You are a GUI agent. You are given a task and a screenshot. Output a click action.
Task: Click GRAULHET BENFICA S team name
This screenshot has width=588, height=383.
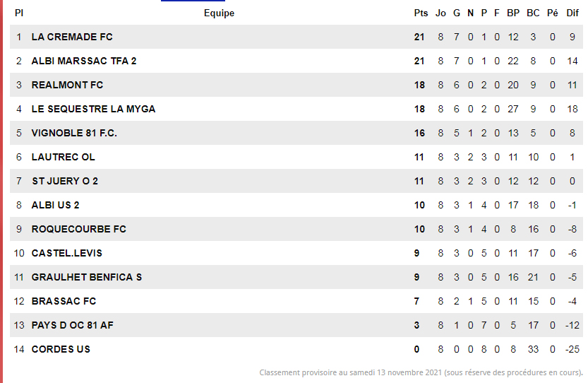coord(87,277)
